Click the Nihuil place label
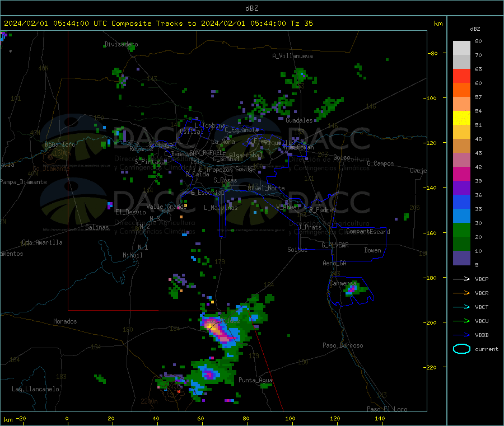This screenshot has height=426, width=504. pyautogui.click(x=132, y=255)
